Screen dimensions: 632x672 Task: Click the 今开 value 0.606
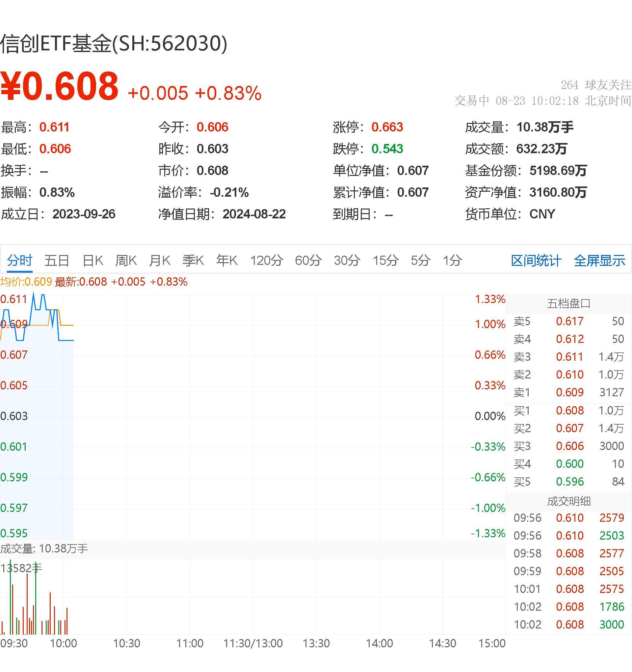(212, 127)
